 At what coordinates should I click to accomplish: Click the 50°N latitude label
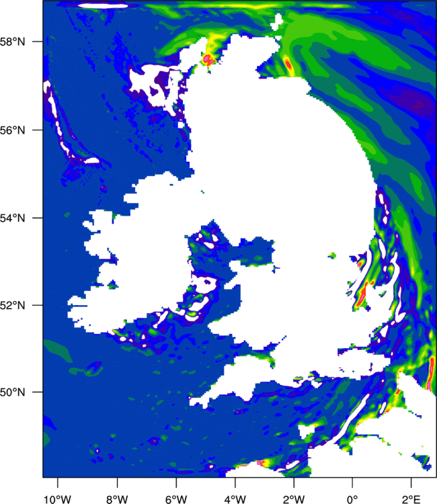click(x=12, y=392)
